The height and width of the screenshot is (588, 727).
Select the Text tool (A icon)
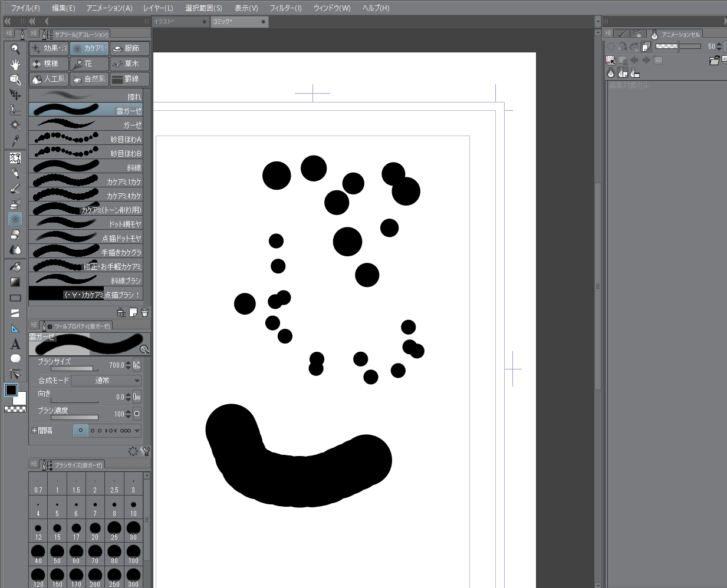coord(15,344)
